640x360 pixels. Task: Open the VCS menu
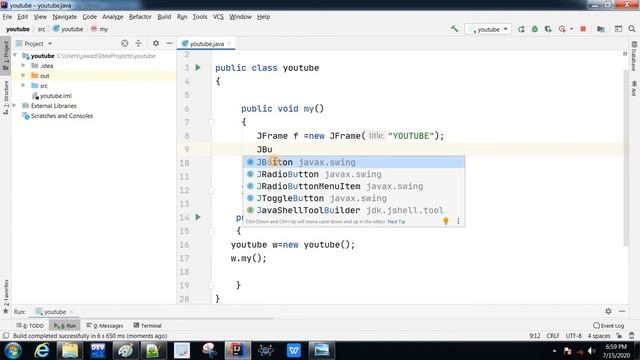click(218, 17)
